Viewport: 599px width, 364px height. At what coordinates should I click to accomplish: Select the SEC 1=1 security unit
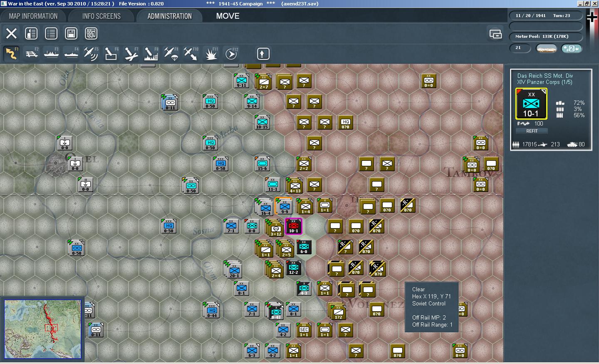(x=304, y=330)
